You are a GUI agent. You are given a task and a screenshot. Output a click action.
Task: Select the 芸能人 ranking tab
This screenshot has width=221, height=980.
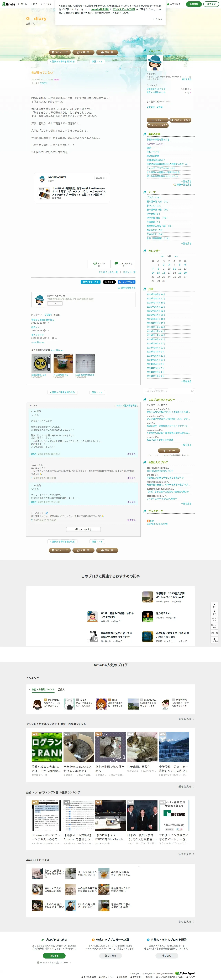[x=61, y=689]
